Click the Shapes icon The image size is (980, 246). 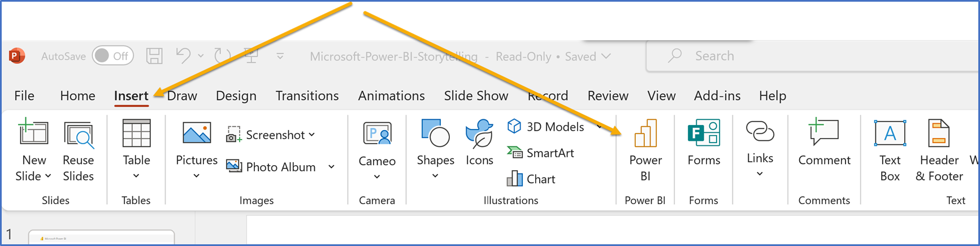pyautogui.click(x=435, y=133)
